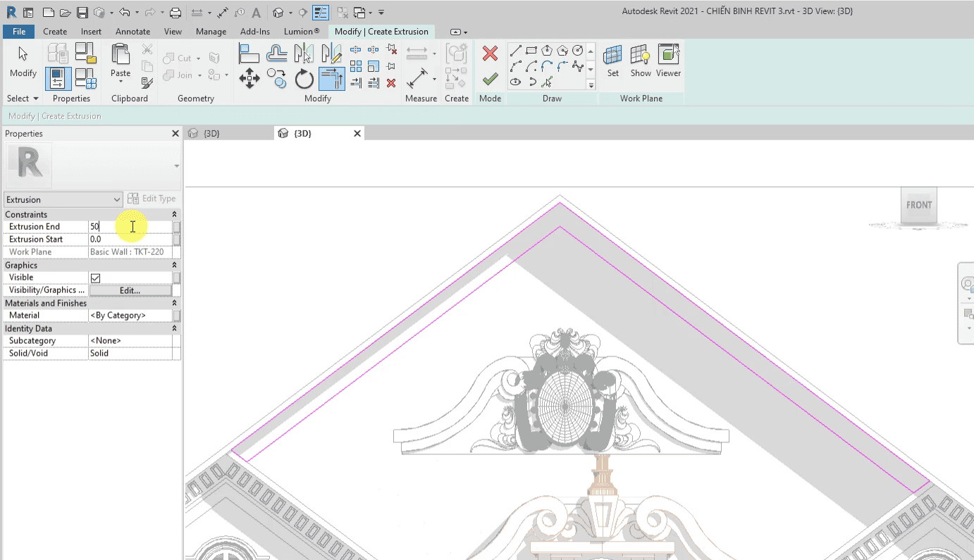The image size is (974, 560).
Task: Close the Properties palette
Action: [175, 133]
